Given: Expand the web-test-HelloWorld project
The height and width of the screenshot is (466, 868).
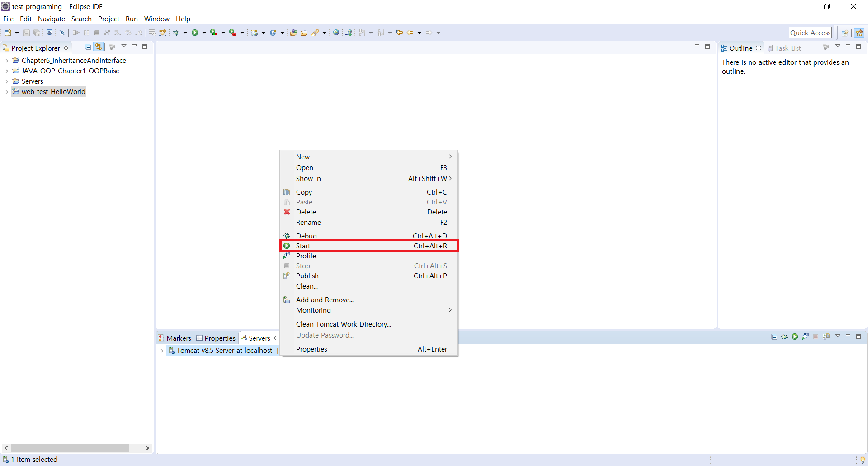Looking at the screenshot, I should [x=7, y=92].
